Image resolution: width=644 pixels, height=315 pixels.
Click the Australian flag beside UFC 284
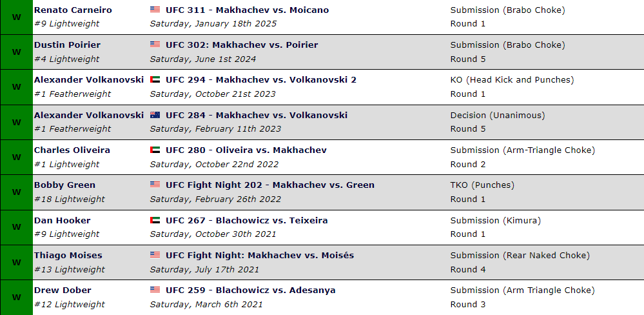[155, 115]
